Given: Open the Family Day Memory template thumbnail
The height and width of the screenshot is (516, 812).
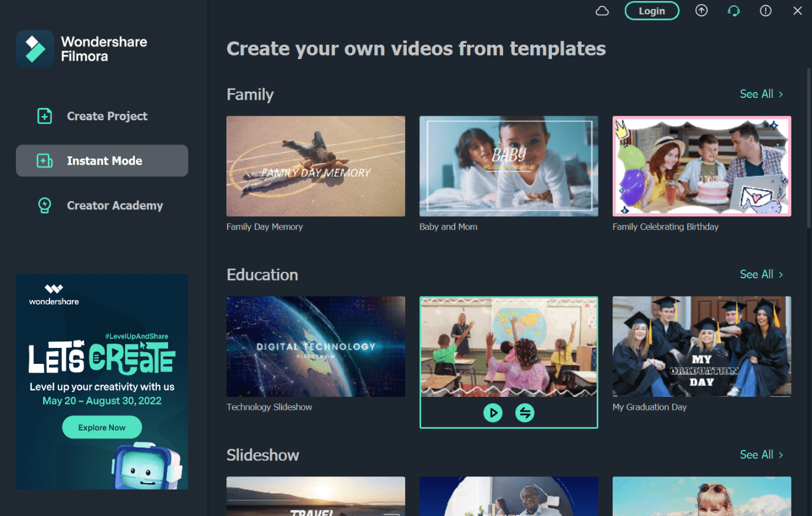Looking at the screenshot, I should tap(315, 166).
